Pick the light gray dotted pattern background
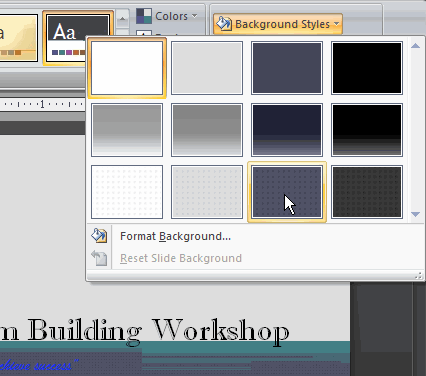 click(207, 192)
